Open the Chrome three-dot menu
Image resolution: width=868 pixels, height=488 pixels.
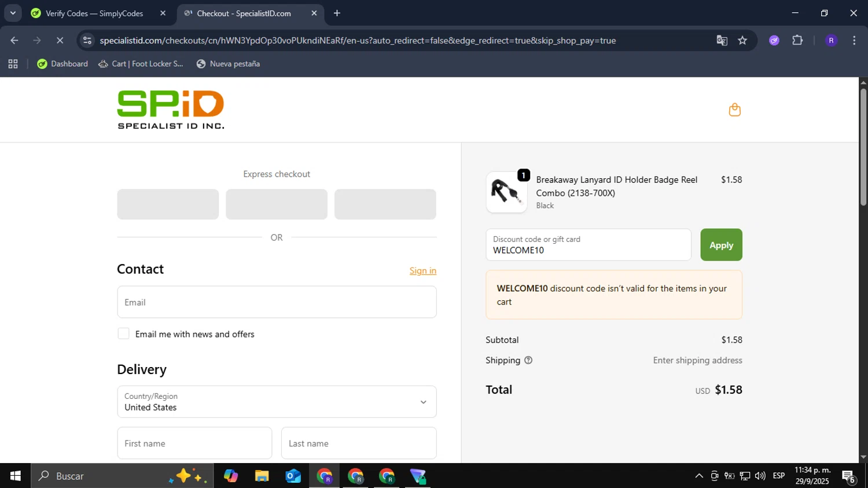pos(854,41)
